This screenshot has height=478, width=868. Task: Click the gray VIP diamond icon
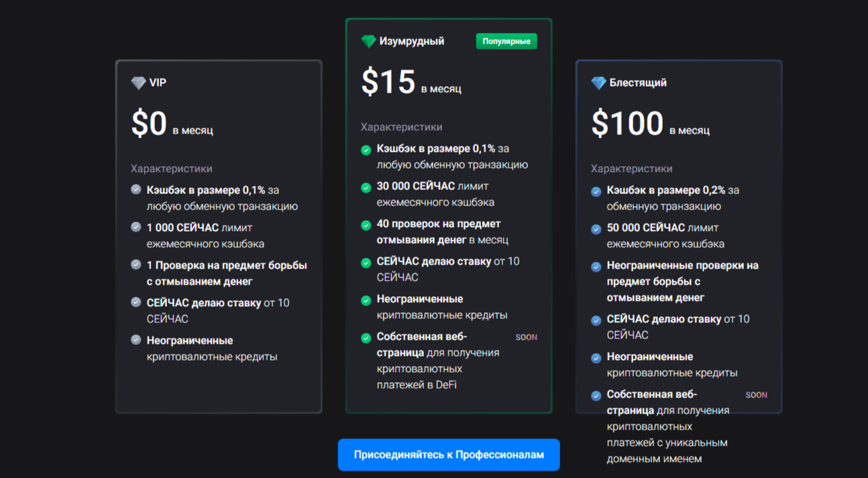138,83
